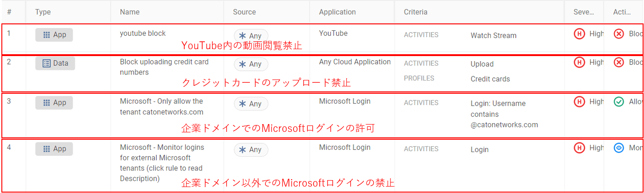Click the blue Monitor eye icon in rule 4
Viewport: 644px width, 193px height.
[x=619, y=148]
